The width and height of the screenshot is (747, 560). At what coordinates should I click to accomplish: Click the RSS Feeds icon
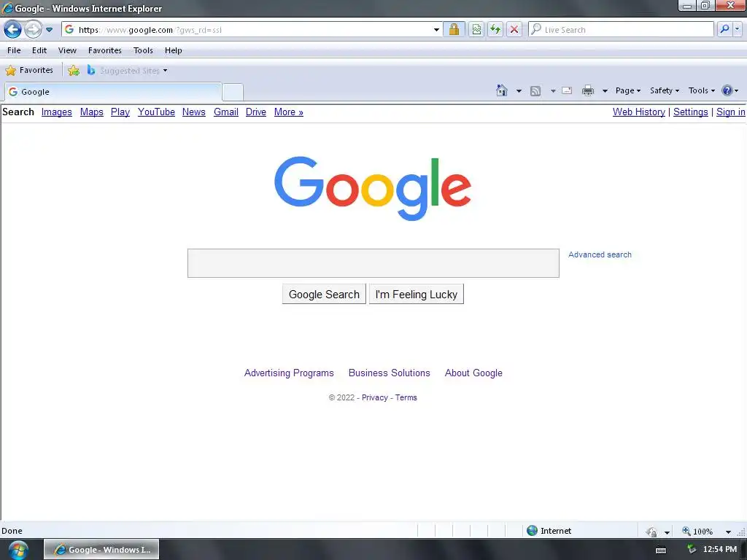coord(535,90)
